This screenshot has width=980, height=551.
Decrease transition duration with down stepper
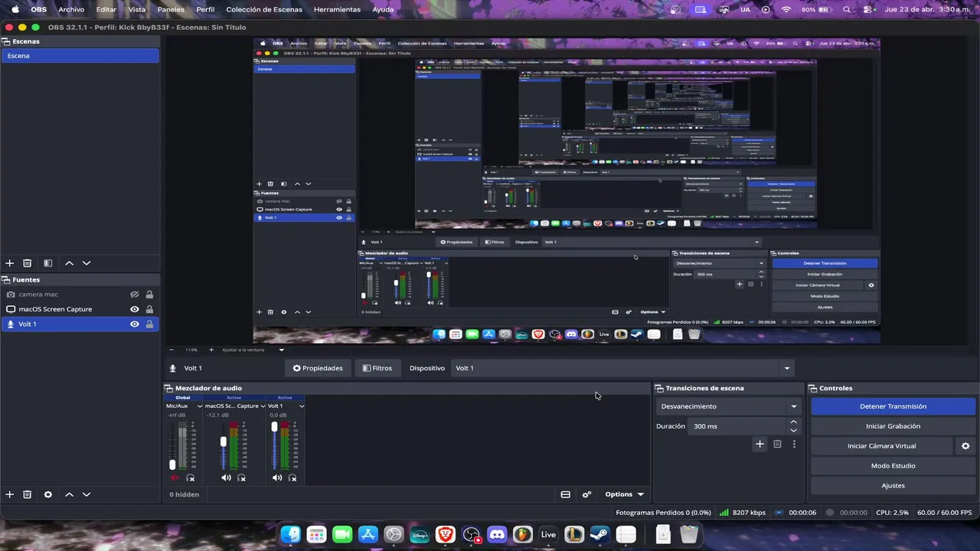(793, 431)
